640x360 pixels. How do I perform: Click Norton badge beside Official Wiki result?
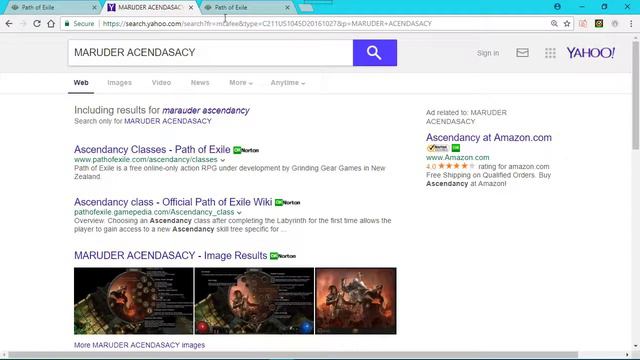[x=287, y=202]
